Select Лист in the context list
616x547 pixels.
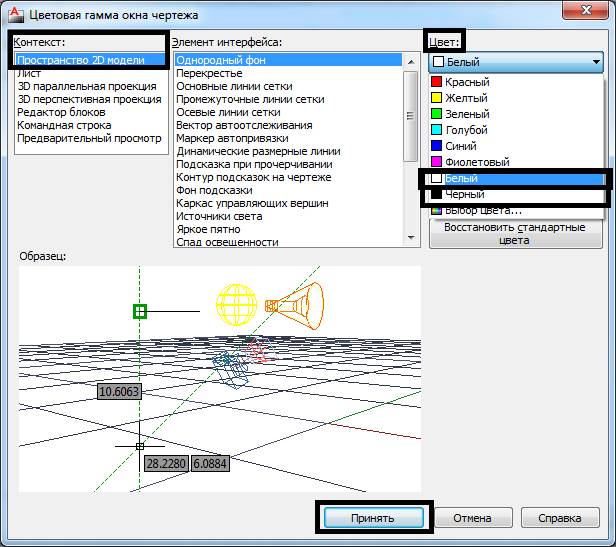click(28, 74)
